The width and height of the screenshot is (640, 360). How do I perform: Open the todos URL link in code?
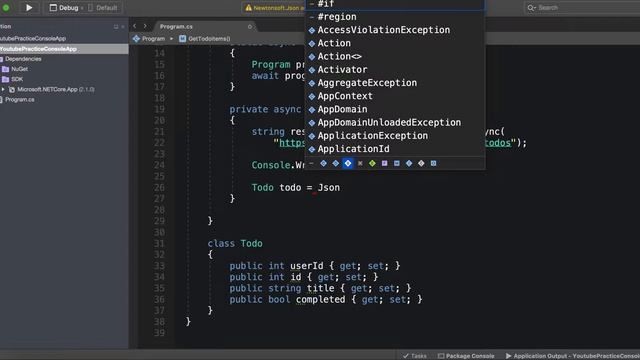pos(498,143)
